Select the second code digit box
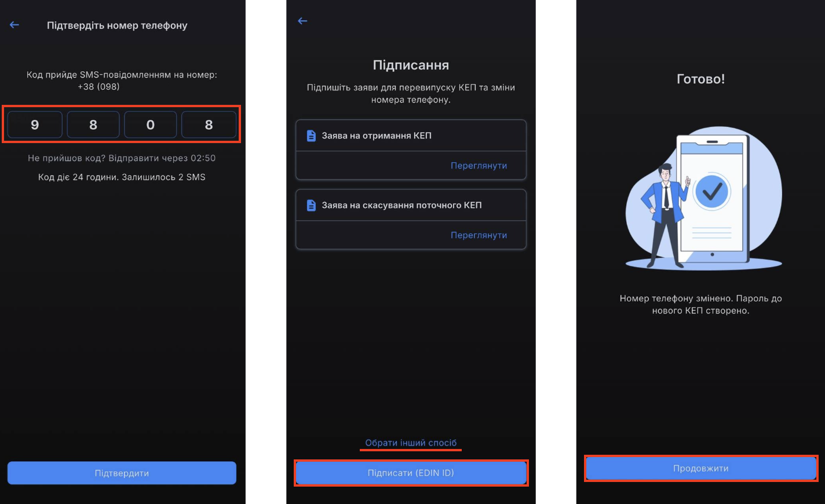 93,125
